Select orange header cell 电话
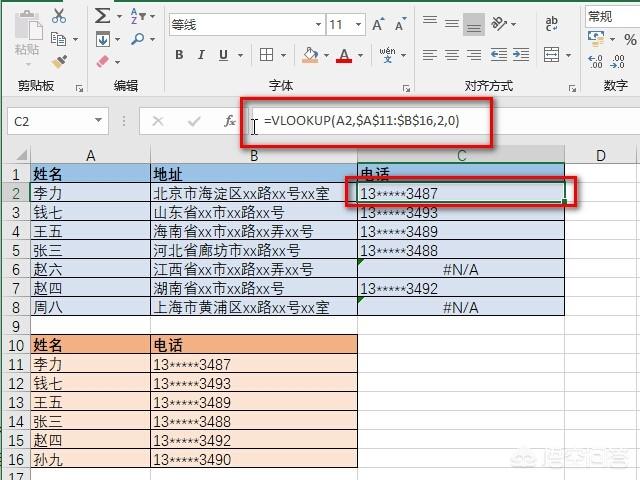640x480 pixels. [x=253, y=345]
